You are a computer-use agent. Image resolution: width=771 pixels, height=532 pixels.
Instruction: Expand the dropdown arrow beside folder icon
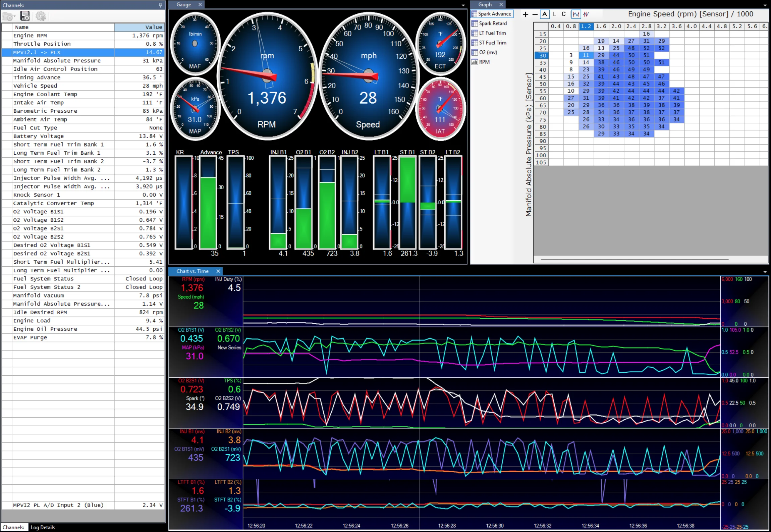coord(14,17)
